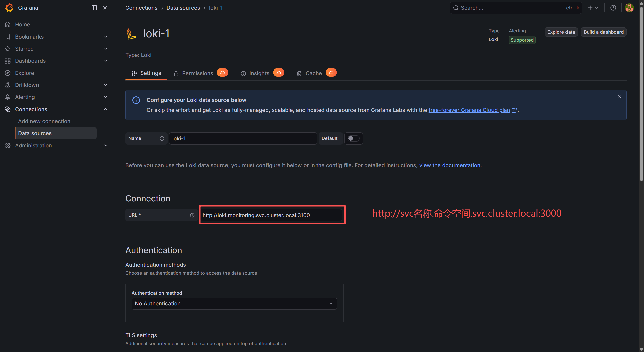Open the plus New menu dropdown

593,8
